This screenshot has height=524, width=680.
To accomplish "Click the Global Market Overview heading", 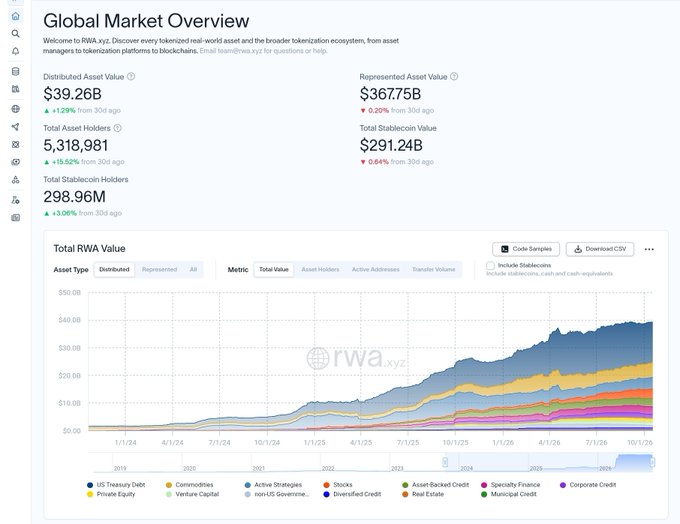I will click(146, 21).
